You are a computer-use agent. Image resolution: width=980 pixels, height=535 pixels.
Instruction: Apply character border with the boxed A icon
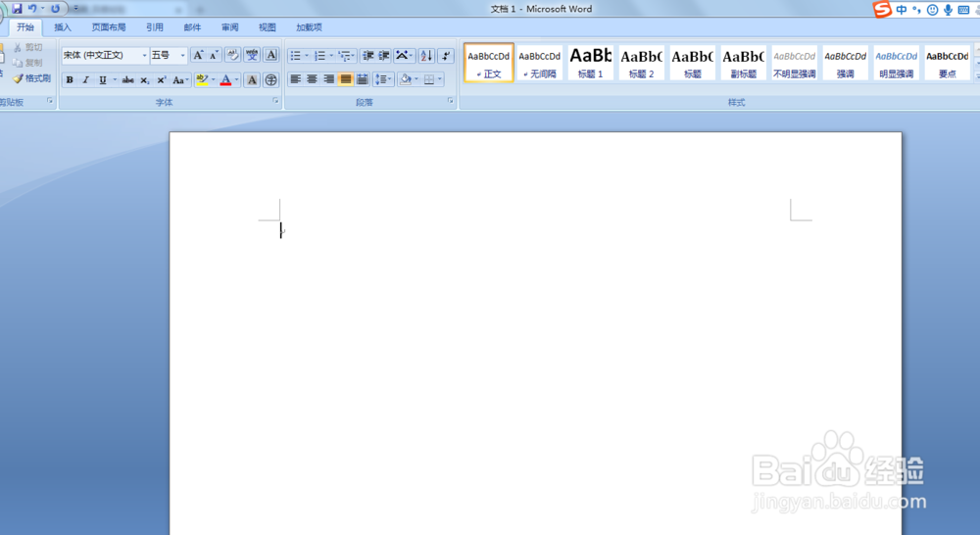tap(271, 55)
